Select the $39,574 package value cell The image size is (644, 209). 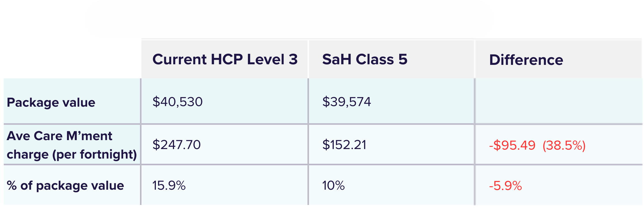tap(346, 102)
